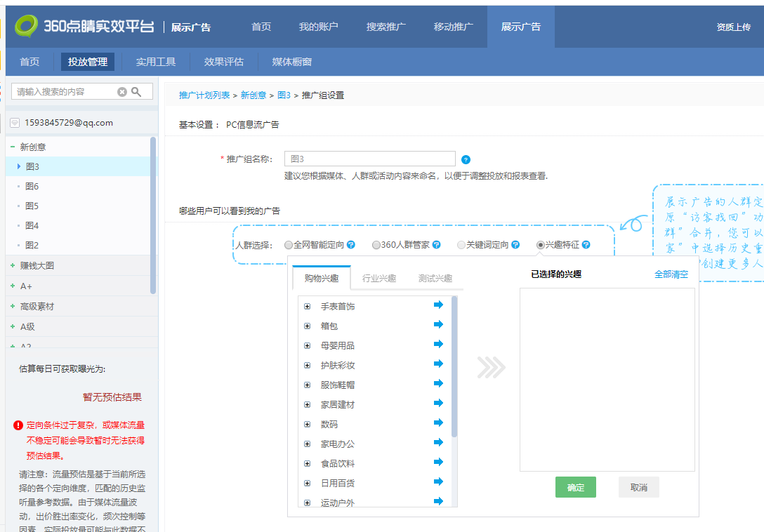Add 日用百货 using its blue arrow
764x532 pixels.
click(x=438, y=482)
